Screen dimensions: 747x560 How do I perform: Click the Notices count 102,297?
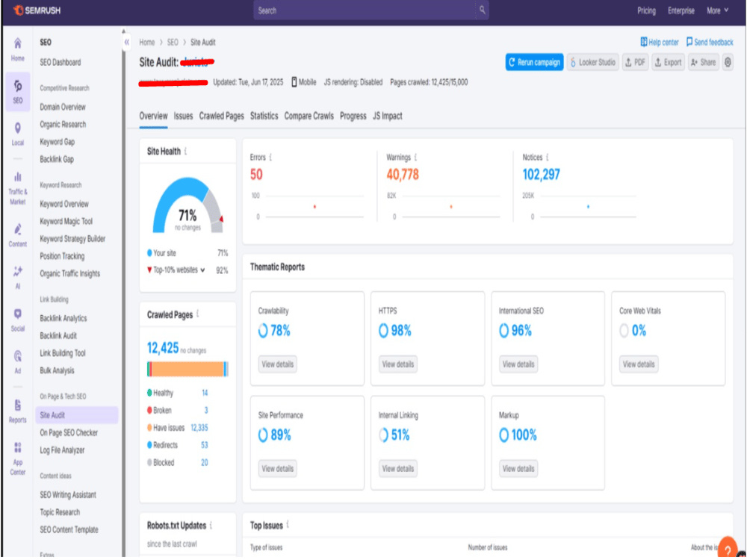coord(541,175)
